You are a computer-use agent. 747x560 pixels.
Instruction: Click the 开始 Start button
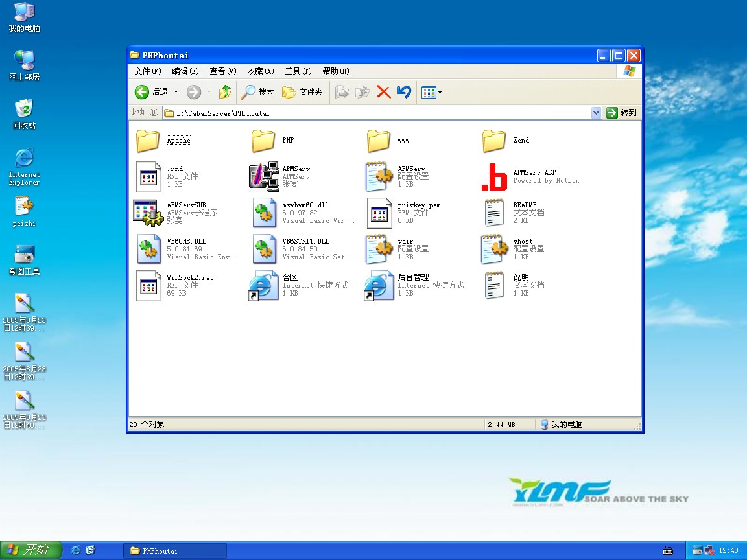(30, 550)
